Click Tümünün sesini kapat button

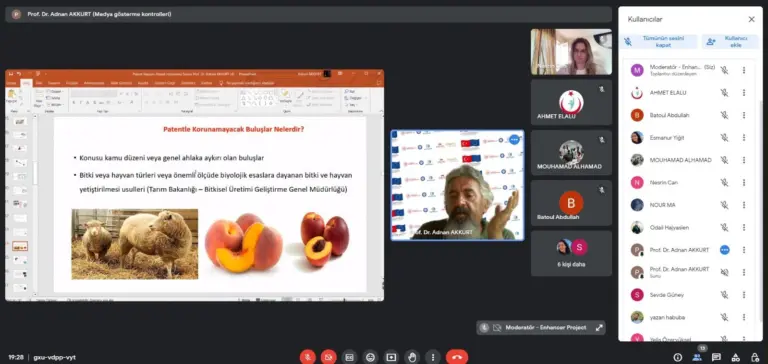pos(658,42)
